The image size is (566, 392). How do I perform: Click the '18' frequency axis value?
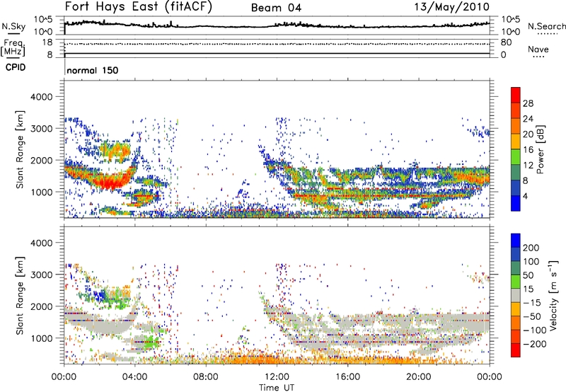[x=47, y=42]
